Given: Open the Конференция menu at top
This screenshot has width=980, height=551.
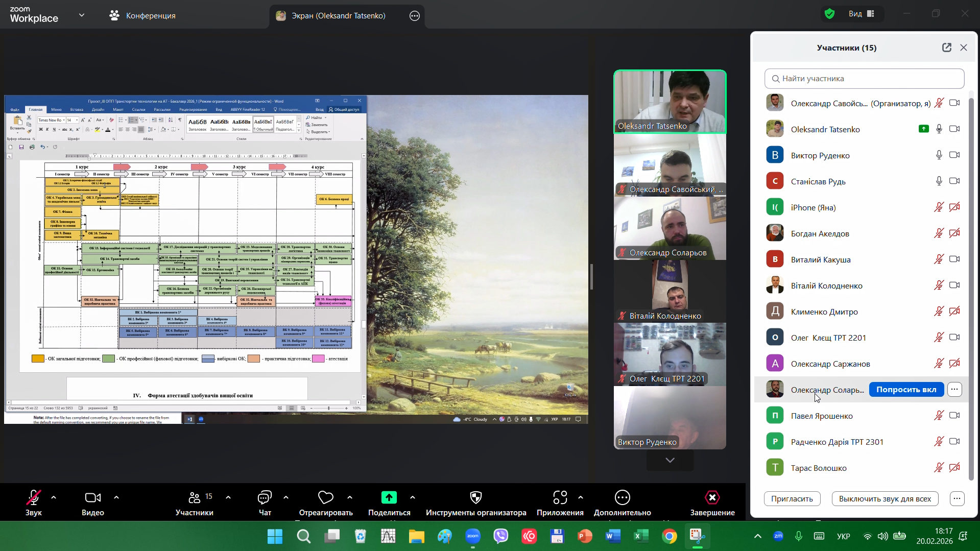Looking at the screenshot, I should click(x=142, y=16).
